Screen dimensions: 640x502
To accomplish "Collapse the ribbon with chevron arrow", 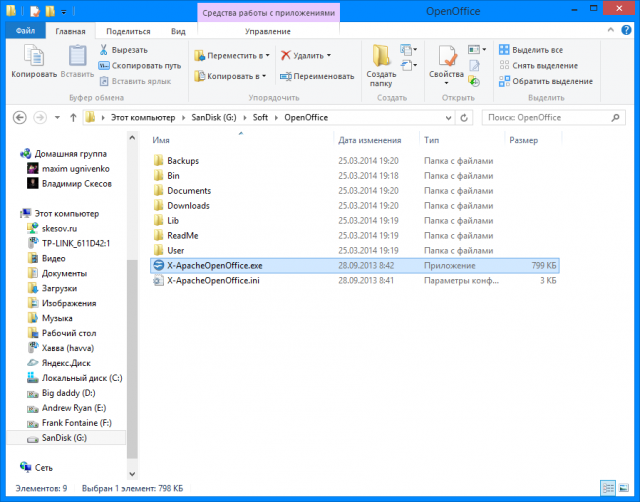I will 611,30.
